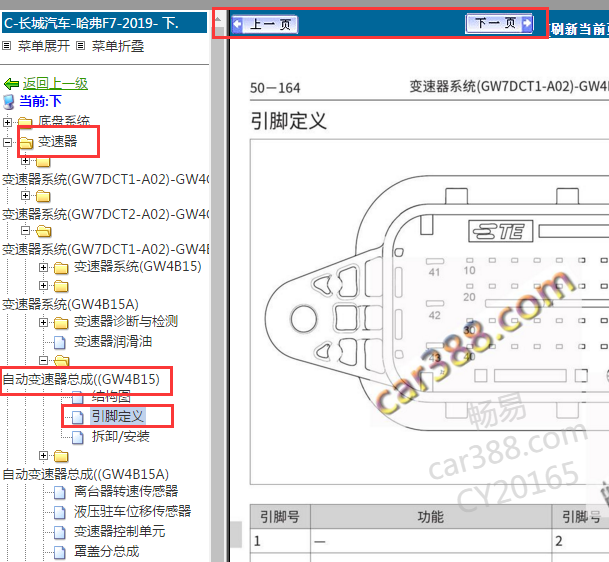
Task: Open 罩盖分总成 document
Action: click(x=106, y=551)
